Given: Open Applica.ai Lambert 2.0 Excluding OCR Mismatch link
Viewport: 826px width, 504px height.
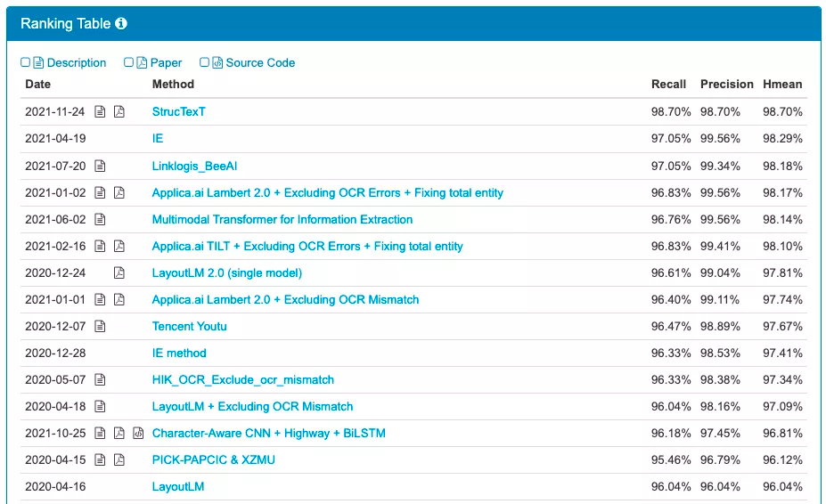Looking at the screenshot, I should [285, 300].
